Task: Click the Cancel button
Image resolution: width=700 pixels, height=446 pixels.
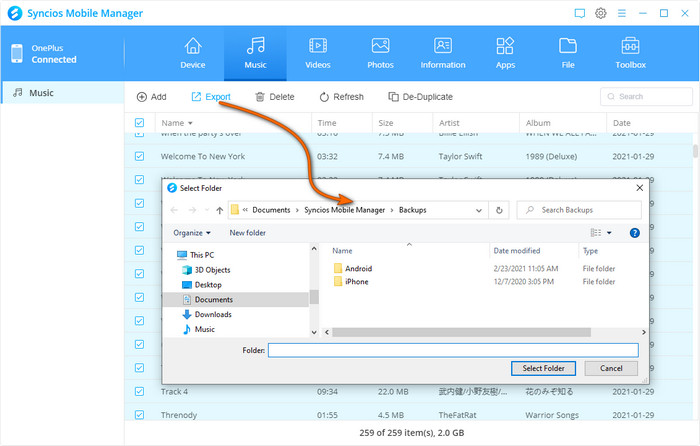Action: point(611,368)
